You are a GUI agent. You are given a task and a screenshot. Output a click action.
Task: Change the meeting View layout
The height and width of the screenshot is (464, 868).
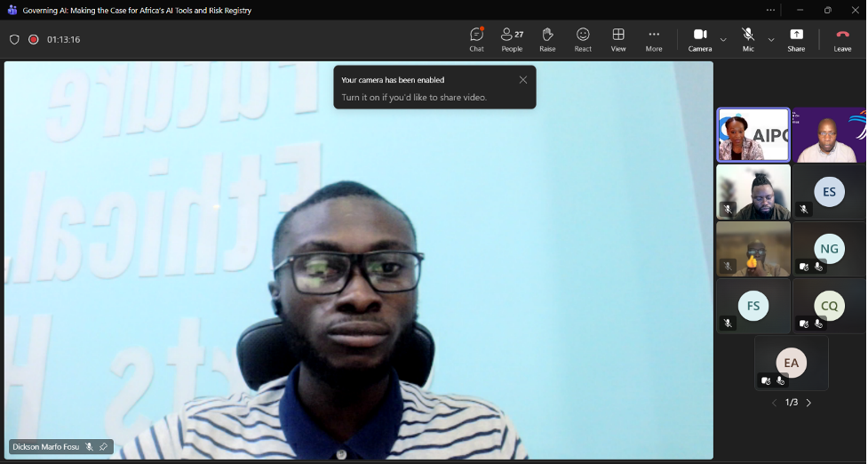point(618,39)
